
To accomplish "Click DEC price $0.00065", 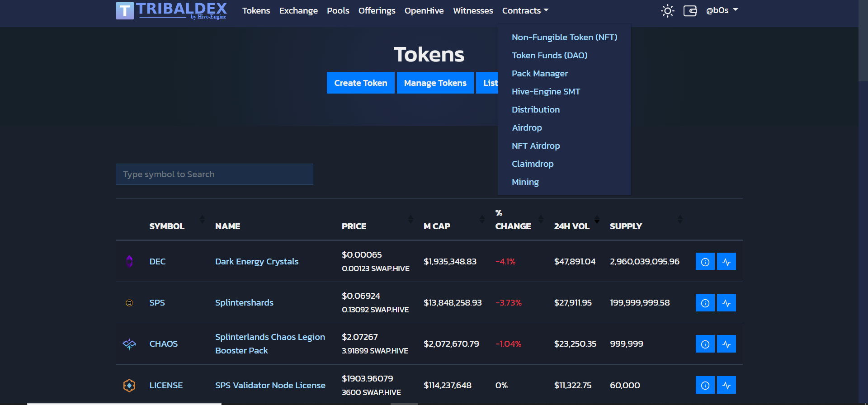I will pos(362,254).
